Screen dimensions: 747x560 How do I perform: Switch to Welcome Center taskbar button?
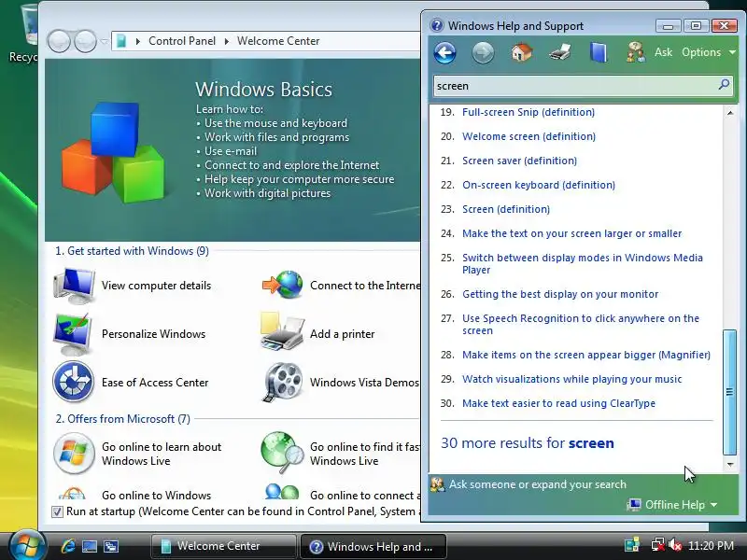223,546
